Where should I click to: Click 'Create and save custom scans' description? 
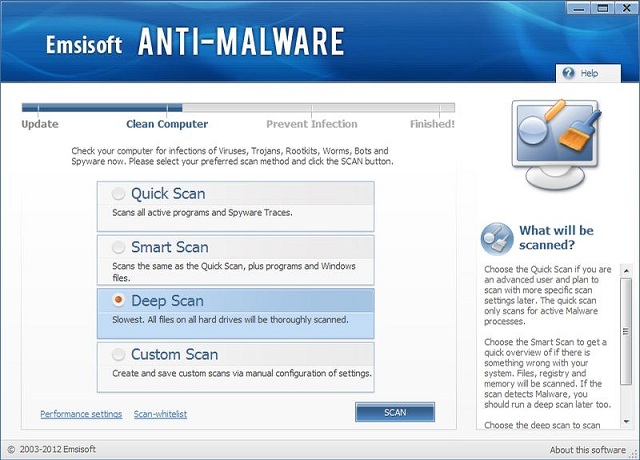tap(242, 373)
